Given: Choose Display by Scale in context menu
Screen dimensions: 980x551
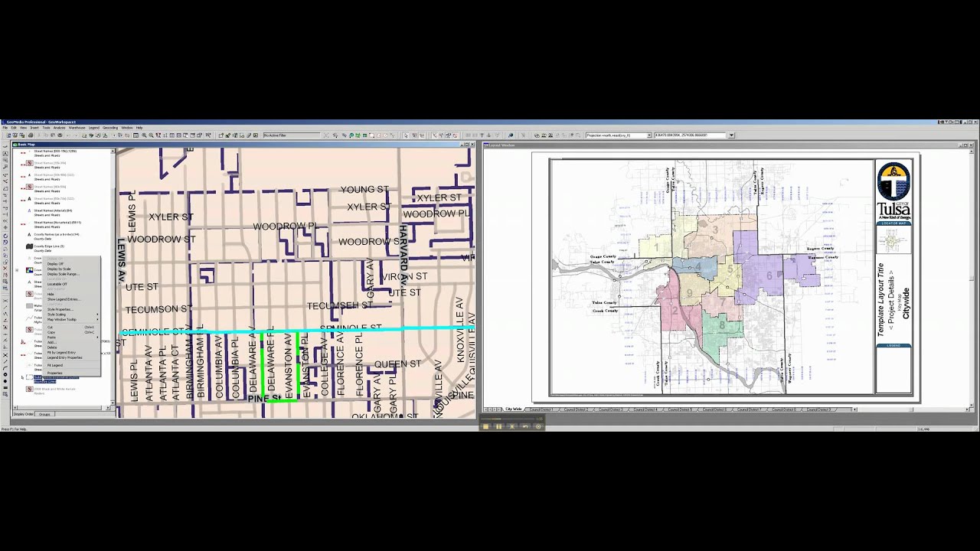Looking at the screenshot, I should pyautogui.click(x=70, y=269).
